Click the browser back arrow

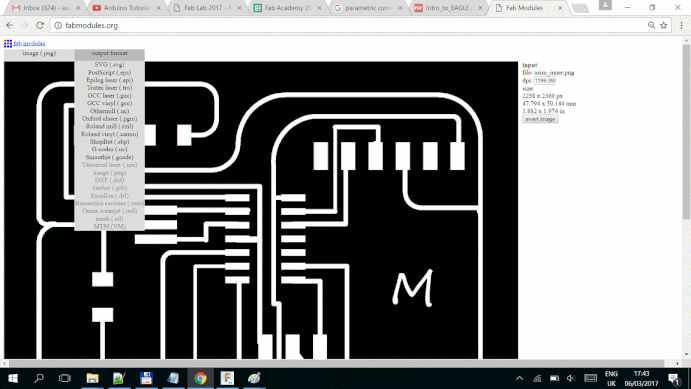coord(10,26)
